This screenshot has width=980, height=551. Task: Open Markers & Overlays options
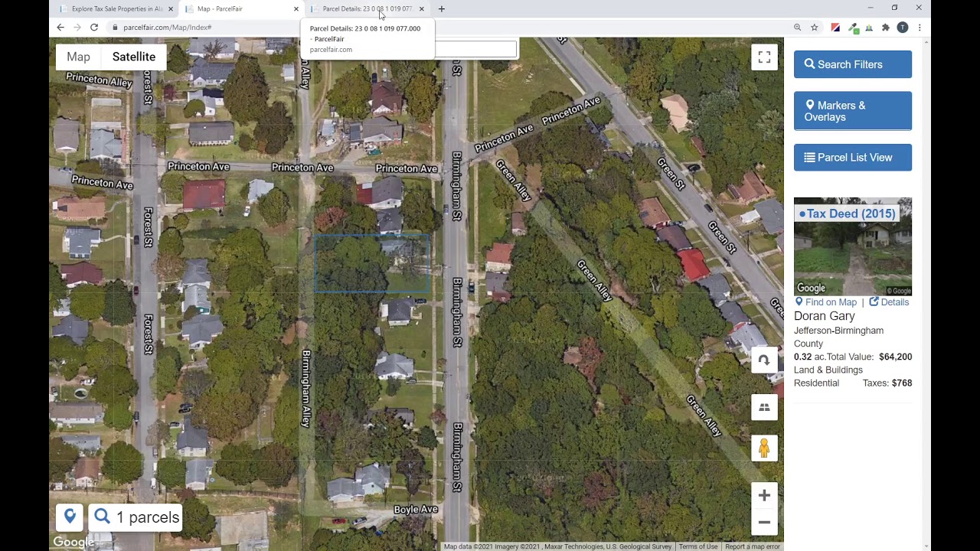coord(853,111)
